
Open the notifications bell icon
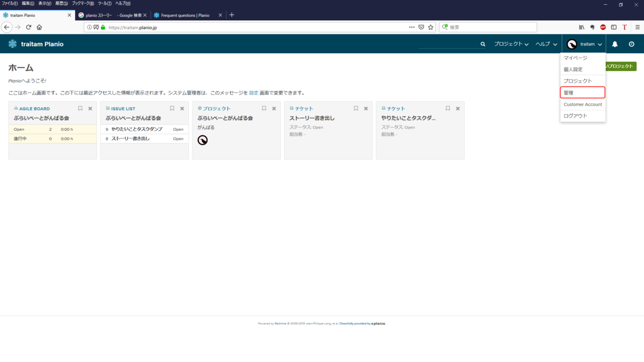tap(614, 44)
